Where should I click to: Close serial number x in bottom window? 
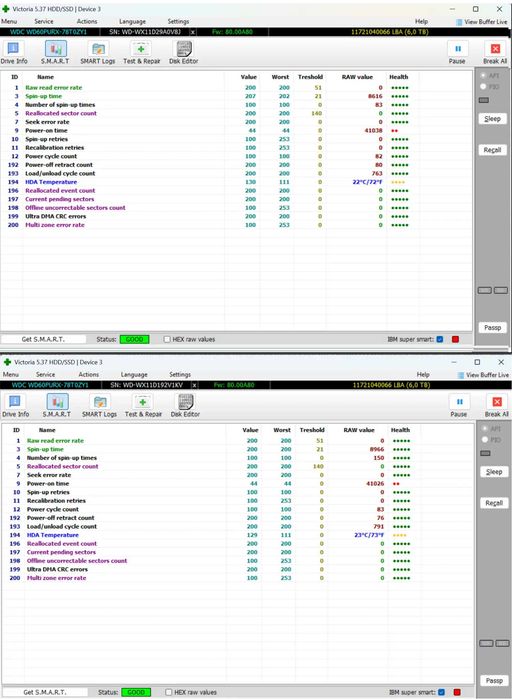(x=195, y=385)
